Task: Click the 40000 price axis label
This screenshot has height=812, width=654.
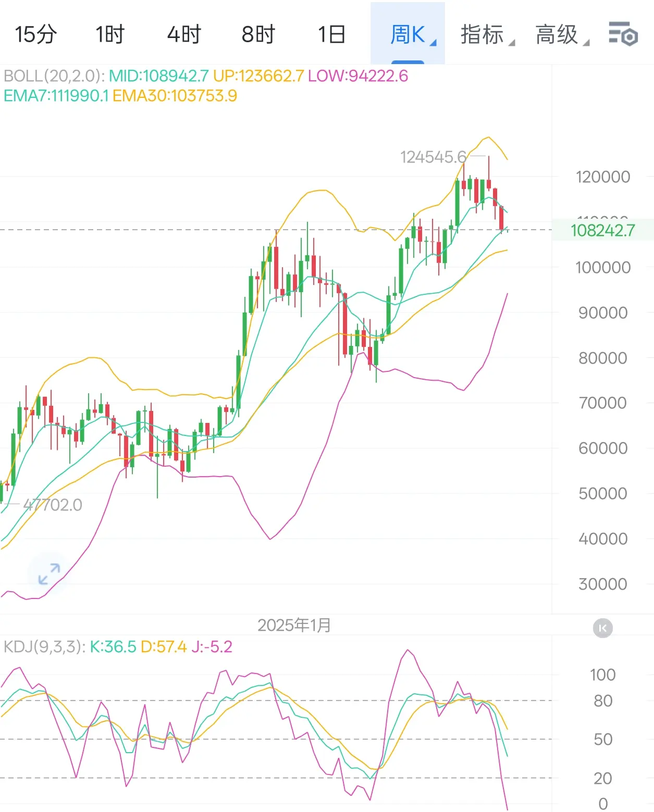Action: coord(603,539)
